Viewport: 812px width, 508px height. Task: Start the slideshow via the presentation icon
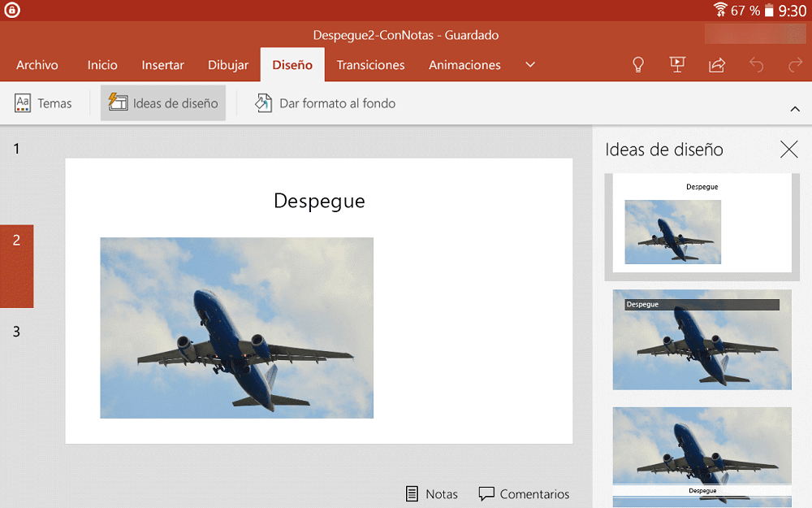[x=677, y=64]
